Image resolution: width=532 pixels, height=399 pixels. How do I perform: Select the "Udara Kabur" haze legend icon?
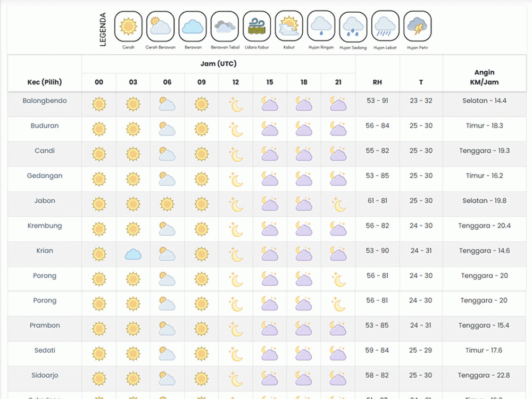(256, 26)
